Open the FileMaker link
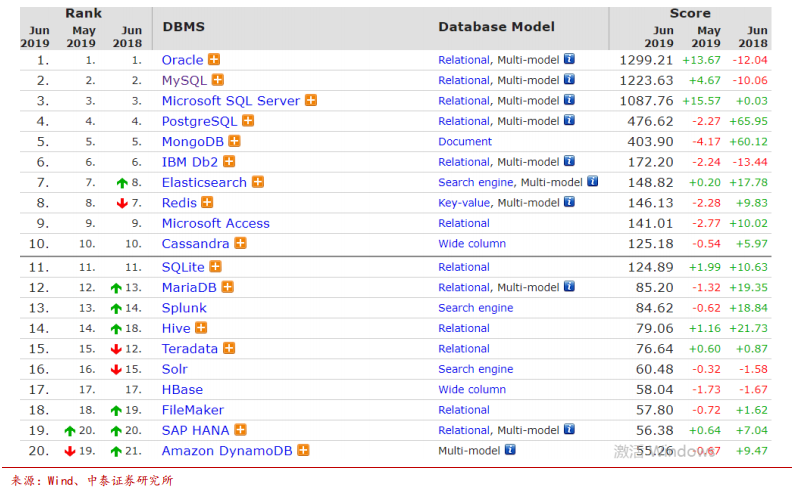 pos(193,410)
